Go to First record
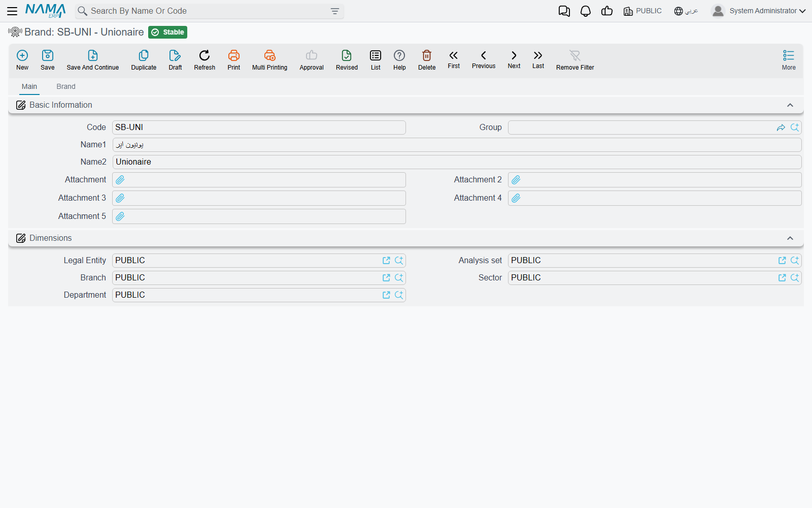This screenshot has width=812, height=508. pos(454,59)
